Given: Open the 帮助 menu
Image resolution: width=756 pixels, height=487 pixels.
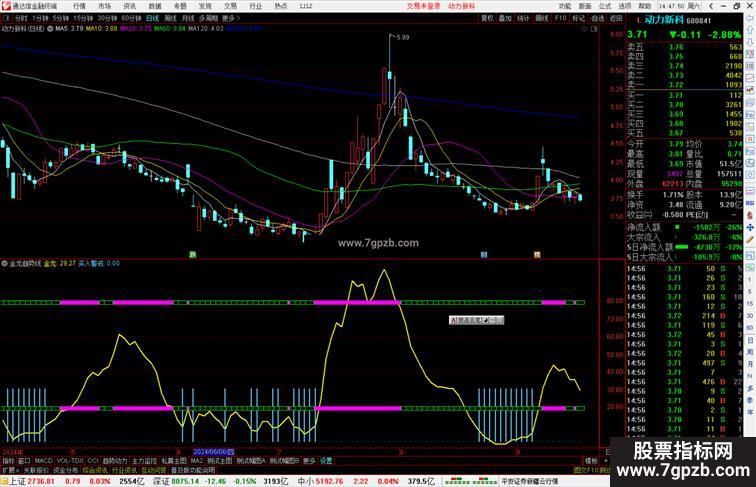Looking at the screenshot, I should click(645, 6).
